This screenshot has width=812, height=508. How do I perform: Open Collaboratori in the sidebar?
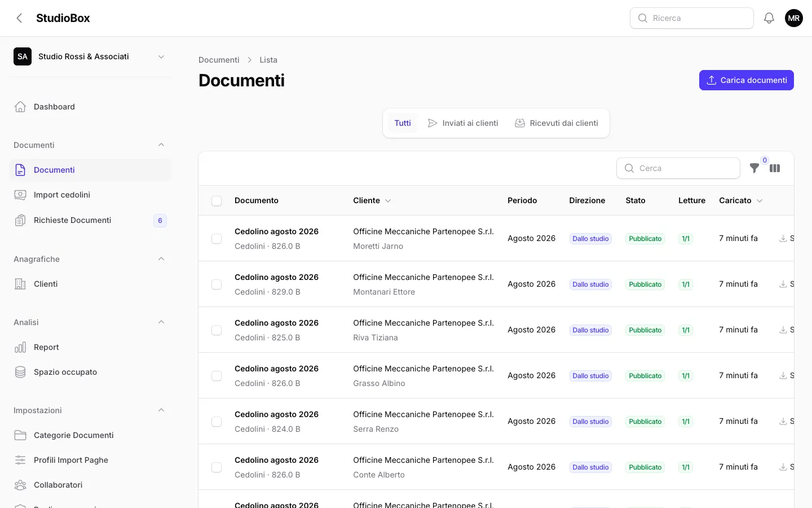(x=90, y=485)
